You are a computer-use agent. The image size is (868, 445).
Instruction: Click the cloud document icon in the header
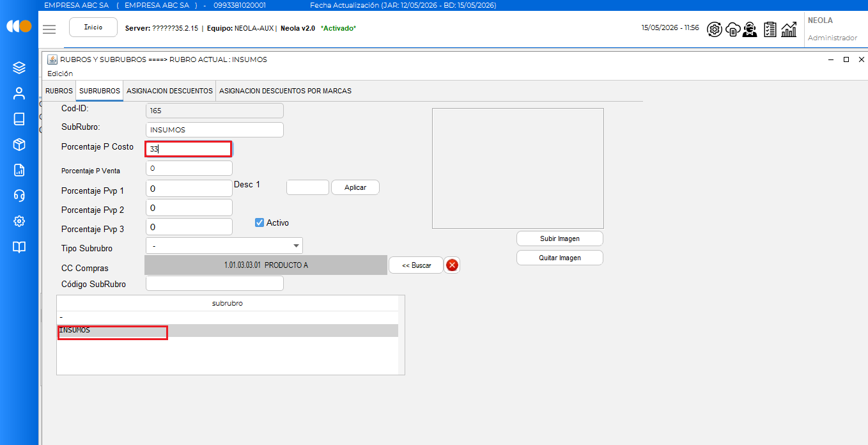[x=732, y=29]
